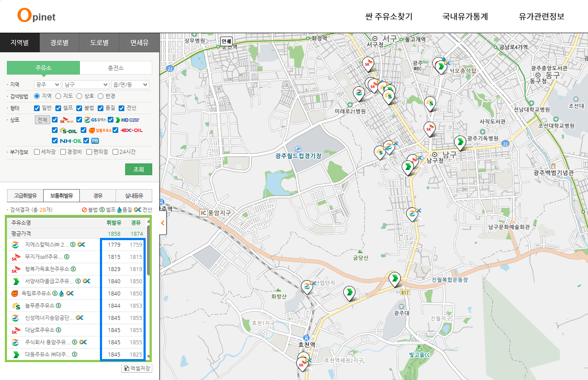The image size is (588, 380).
Task: Click the green 조회 search button
Action: (x=139, y=169)
